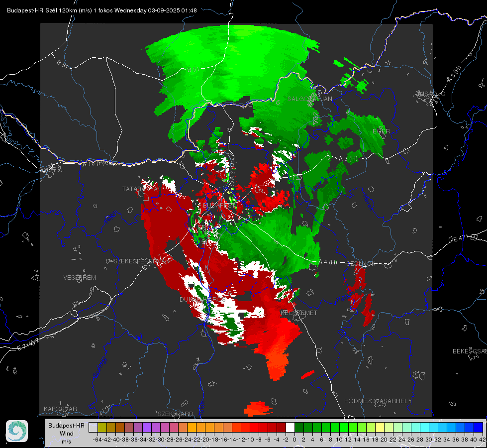Select the olive swatch between -64 and -42
The width and height of the screenshot is (487, 448).
pos(102,428)
